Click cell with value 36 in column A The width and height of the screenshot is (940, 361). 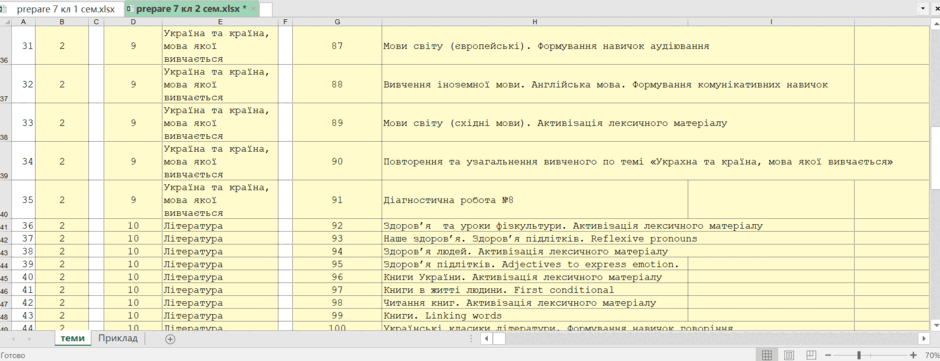[24, 226]
